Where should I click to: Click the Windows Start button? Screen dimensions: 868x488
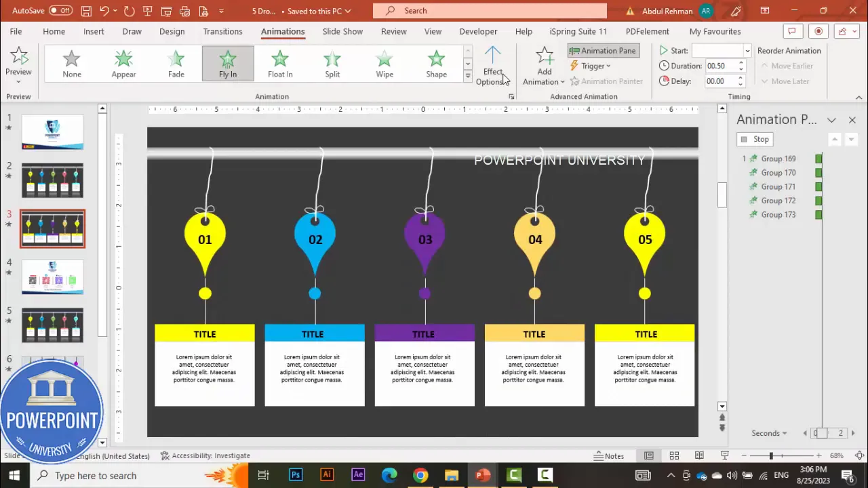[x=14, y=475]
